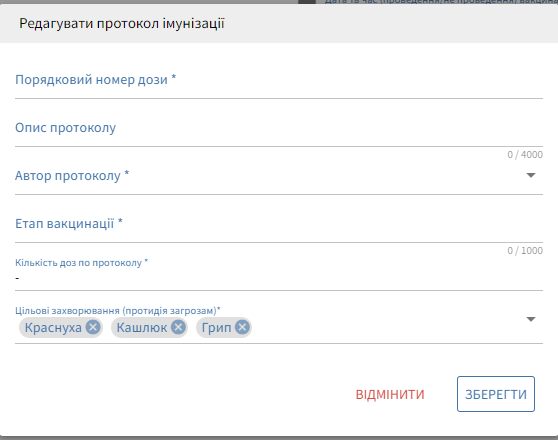The image size is (558, 440).
Task: Click the Редагувати протокол імунізації title
Action: 122,23
